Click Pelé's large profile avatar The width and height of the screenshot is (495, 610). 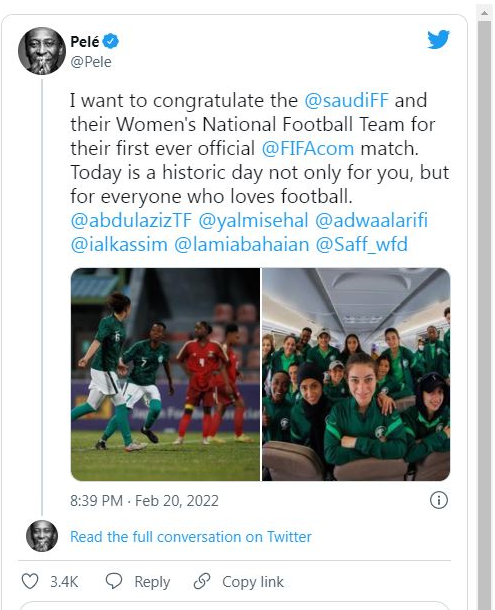tap(42, 51)
